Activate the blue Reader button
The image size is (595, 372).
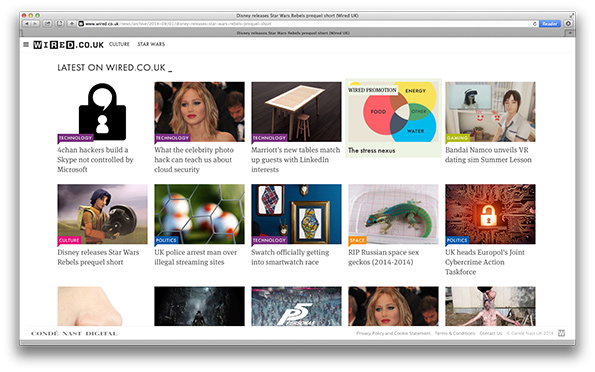pos(549,24)
